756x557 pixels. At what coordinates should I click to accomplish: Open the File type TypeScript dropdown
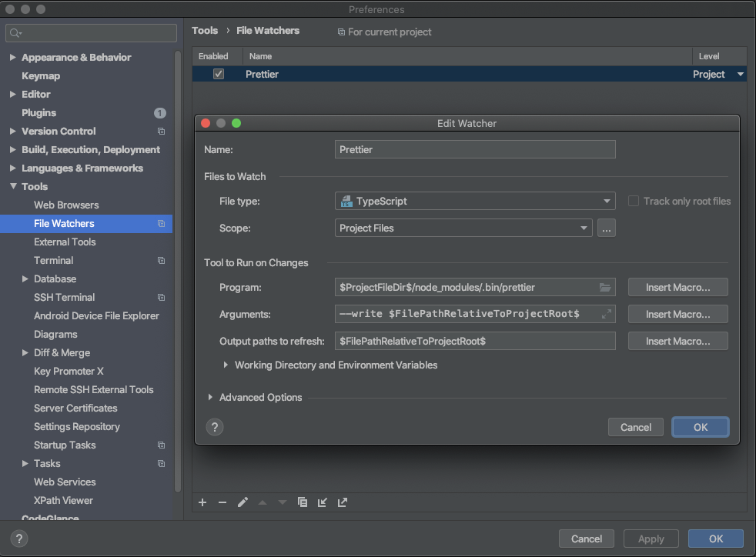click(x=475, y=201)
